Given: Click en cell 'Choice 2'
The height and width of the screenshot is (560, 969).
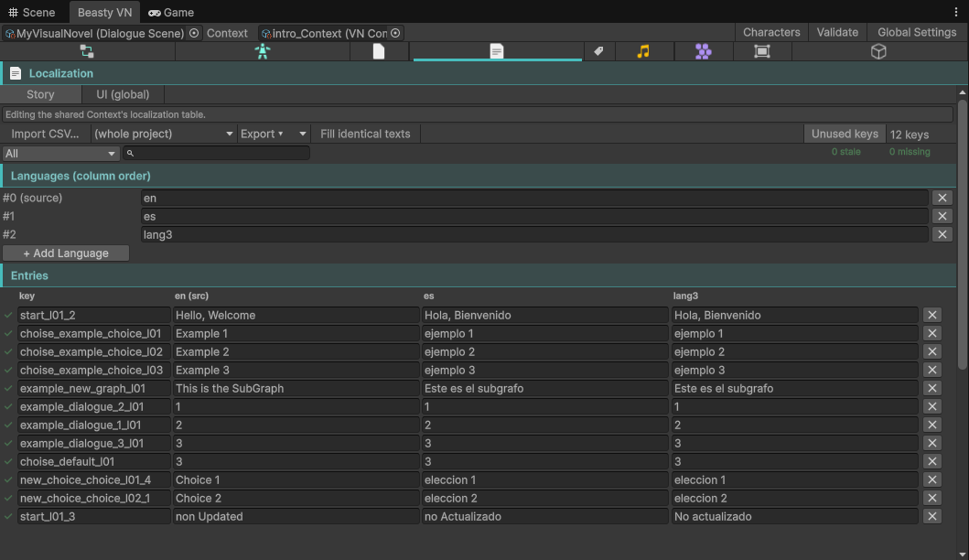Looking at the screenshot, I should 296,498.
